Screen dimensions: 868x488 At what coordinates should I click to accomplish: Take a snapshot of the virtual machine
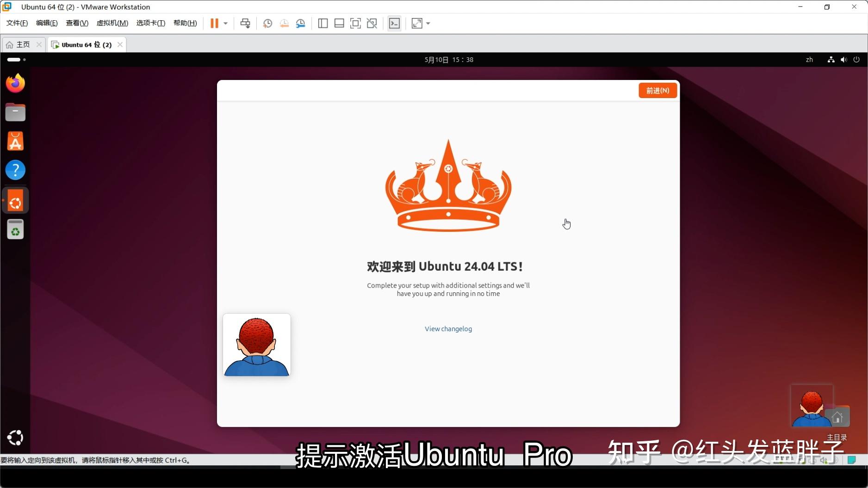pyautogui.click(x=267, y=23)
